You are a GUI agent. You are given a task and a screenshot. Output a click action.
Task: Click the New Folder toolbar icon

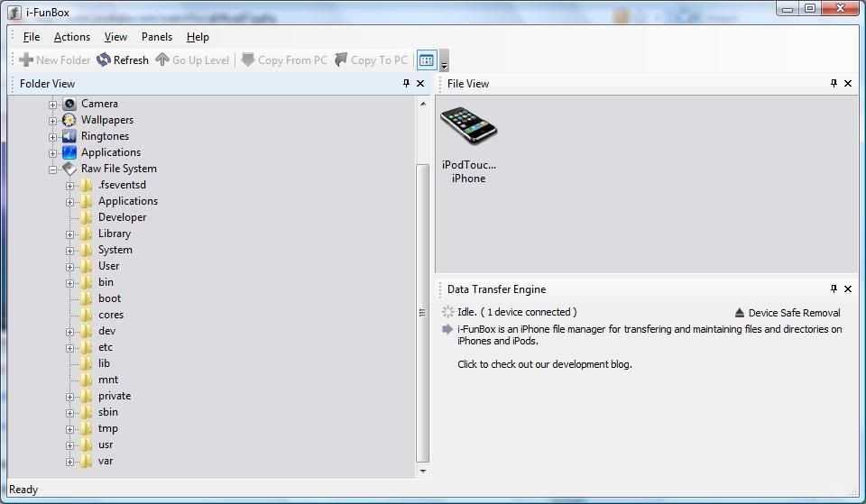pos(26,60)
